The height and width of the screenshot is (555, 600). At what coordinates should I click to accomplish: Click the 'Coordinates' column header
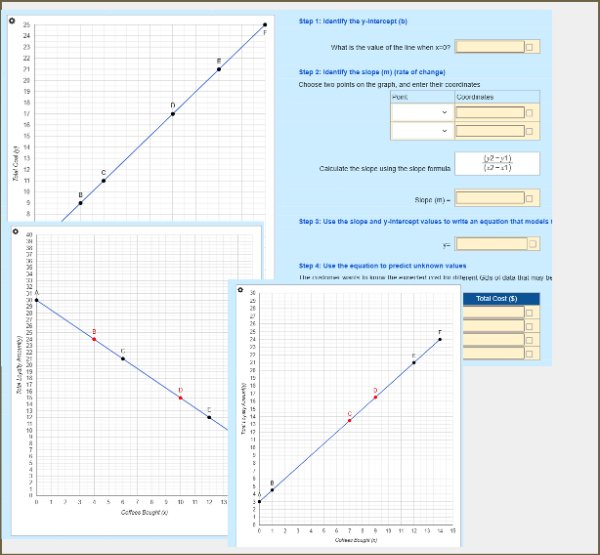click(x=475, y=97)
